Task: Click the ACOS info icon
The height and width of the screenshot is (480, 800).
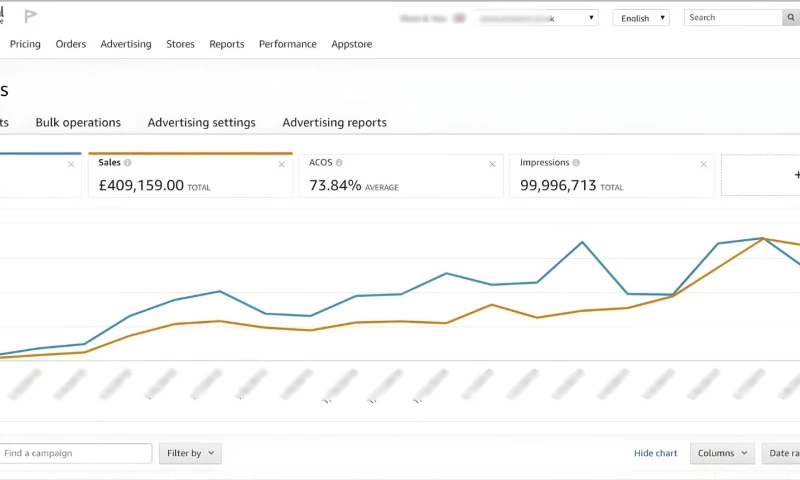Action: [x=339, y=163]
